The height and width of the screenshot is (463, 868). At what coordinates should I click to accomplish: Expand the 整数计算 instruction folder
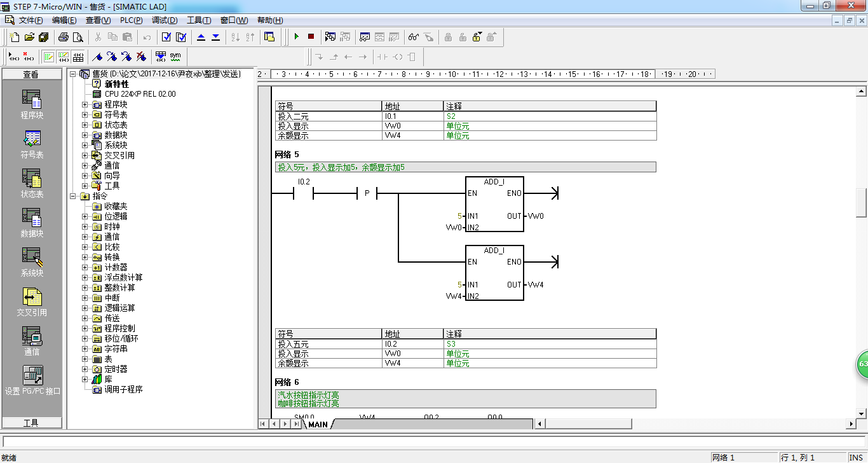tap(85, 287)
